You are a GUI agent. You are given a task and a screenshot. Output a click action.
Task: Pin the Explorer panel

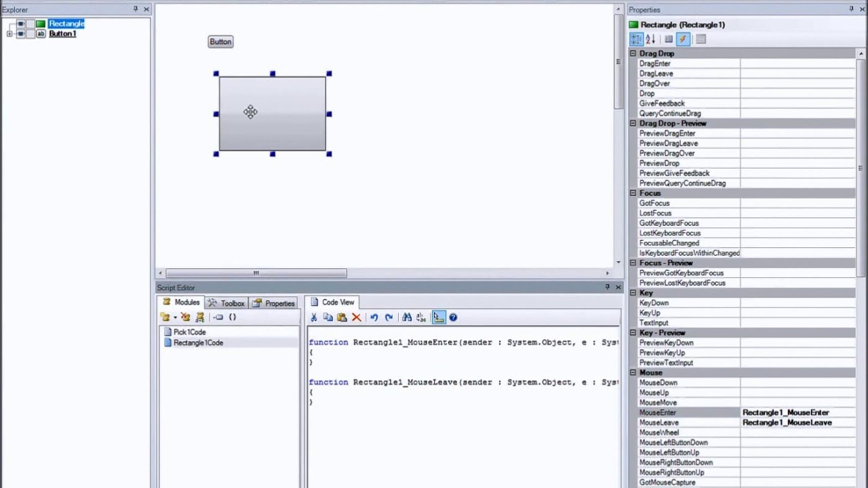[135, 9]
